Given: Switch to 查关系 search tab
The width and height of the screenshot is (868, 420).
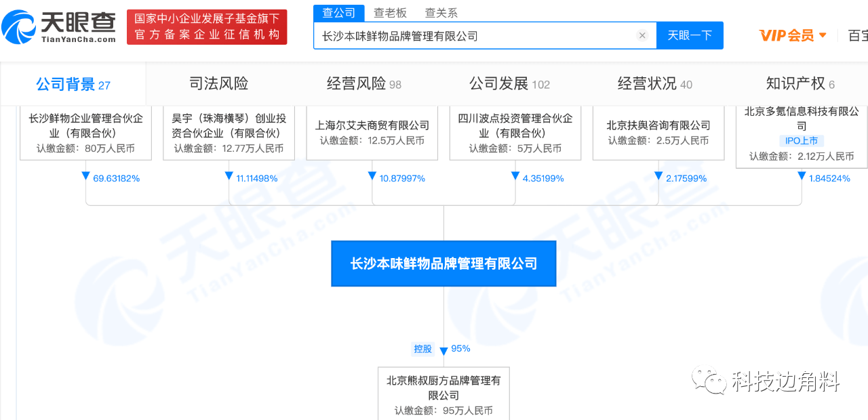Looking at the screenshot, I should click(x=441, y=13).
